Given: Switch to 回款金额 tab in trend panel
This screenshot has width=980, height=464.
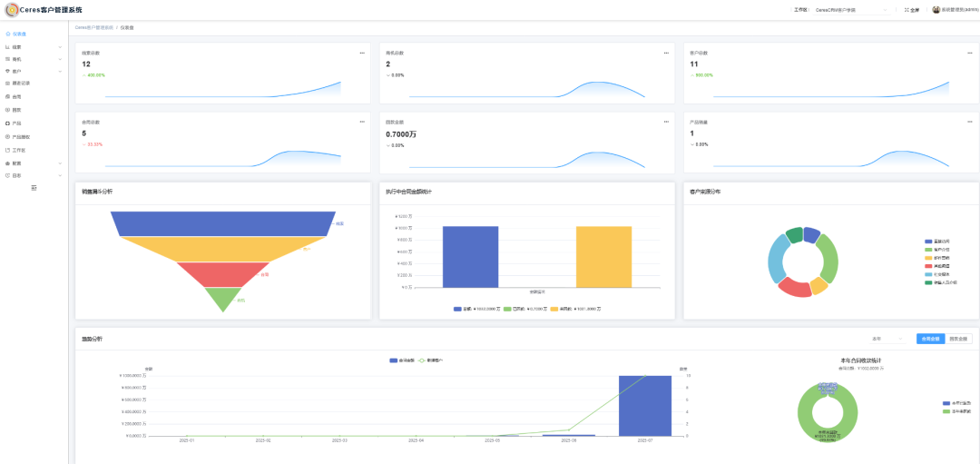Looking at the screenshot, I should tap(958, 339).
